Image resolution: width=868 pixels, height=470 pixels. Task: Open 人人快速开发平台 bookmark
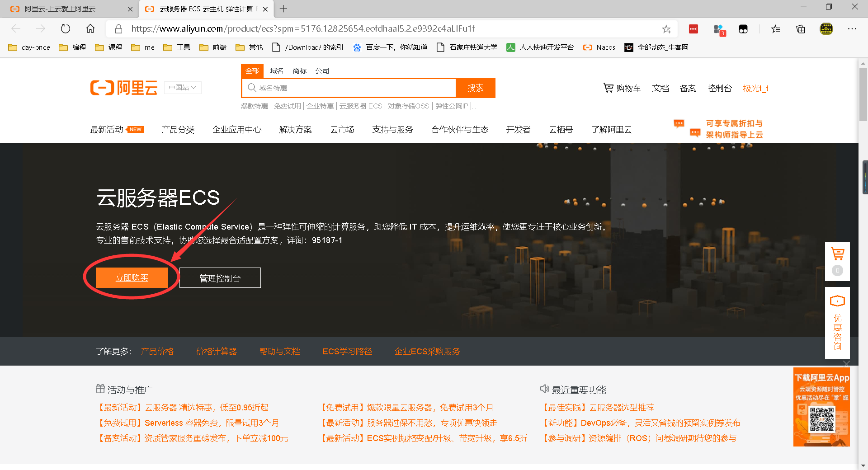tap(540, 47)
